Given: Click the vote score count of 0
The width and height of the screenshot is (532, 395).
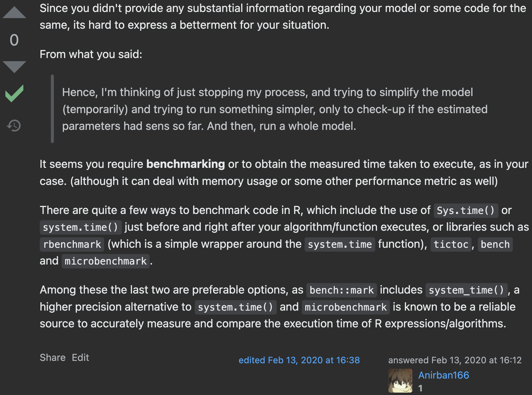Looking at the screenshot, I should pyautogui.click(x=14, y=40).
